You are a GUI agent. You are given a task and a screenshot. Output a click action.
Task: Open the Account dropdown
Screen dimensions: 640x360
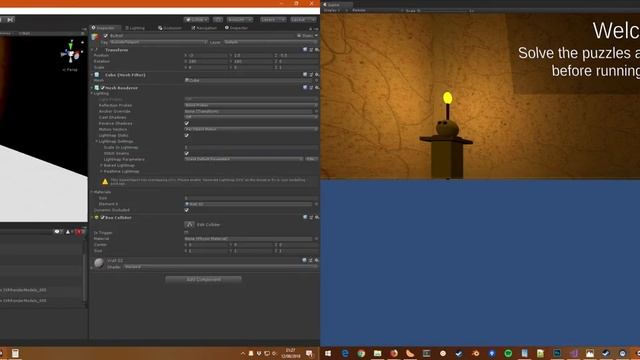[240, 19]
